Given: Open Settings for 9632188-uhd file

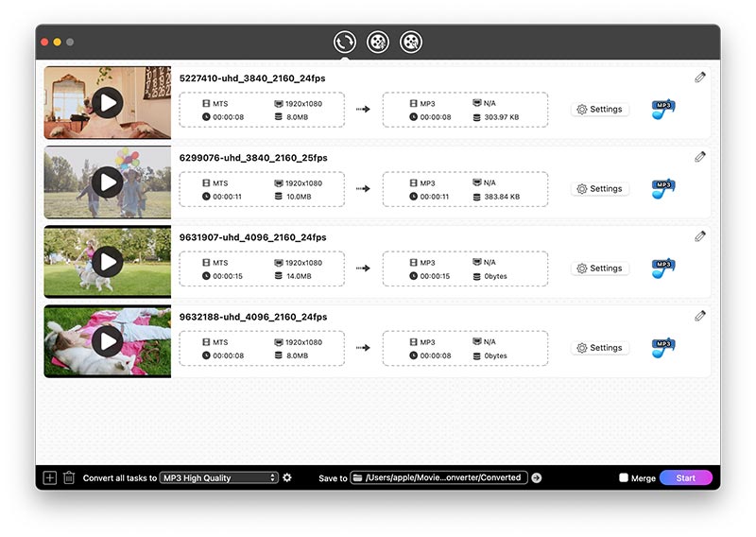Looking at the screenshot, I should pyautogui.click(x=600, y=348).
